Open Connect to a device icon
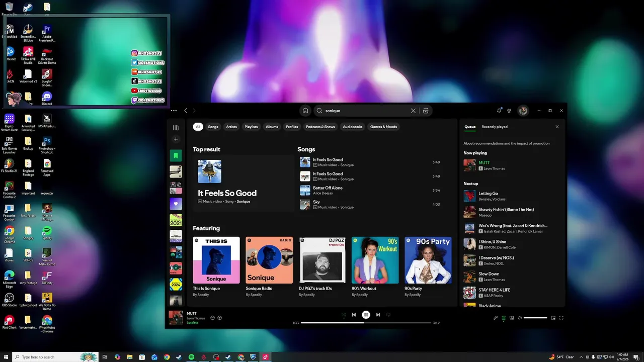Screen dimensions: 644x362 (x=512, y=318)
